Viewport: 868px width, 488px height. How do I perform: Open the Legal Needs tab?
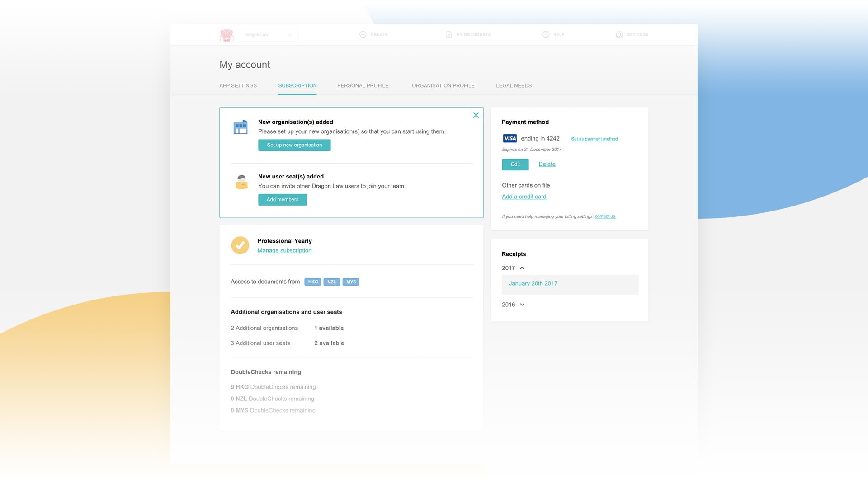(x=514, y=85)
